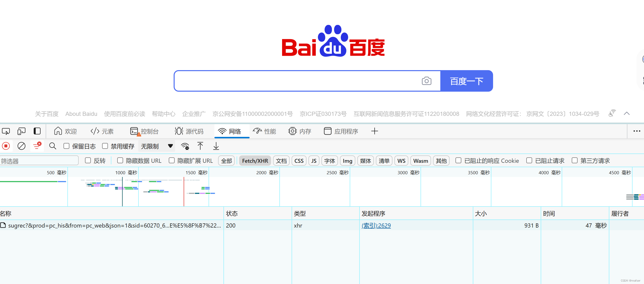Filter by 文档 type
This screenshot has height=284, width=644.
[281, 161]
